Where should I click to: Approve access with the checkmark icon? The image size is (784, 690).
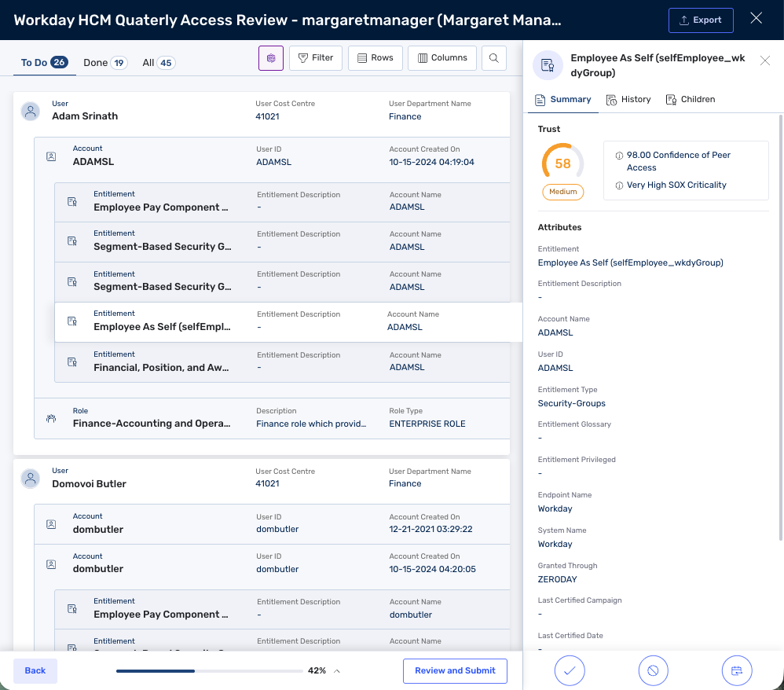click(x=570, y=670)
